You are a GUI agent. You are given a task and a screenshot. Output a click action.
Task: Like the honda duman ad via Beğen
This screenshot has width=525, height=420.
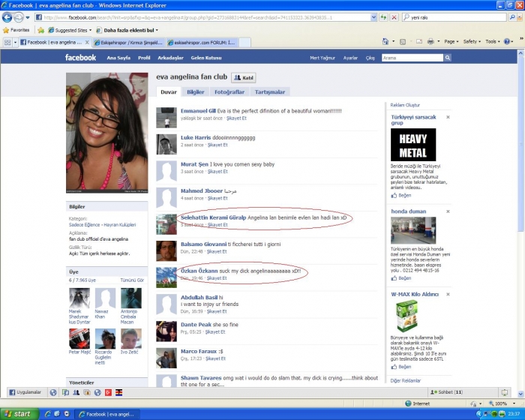coord(401,278)
